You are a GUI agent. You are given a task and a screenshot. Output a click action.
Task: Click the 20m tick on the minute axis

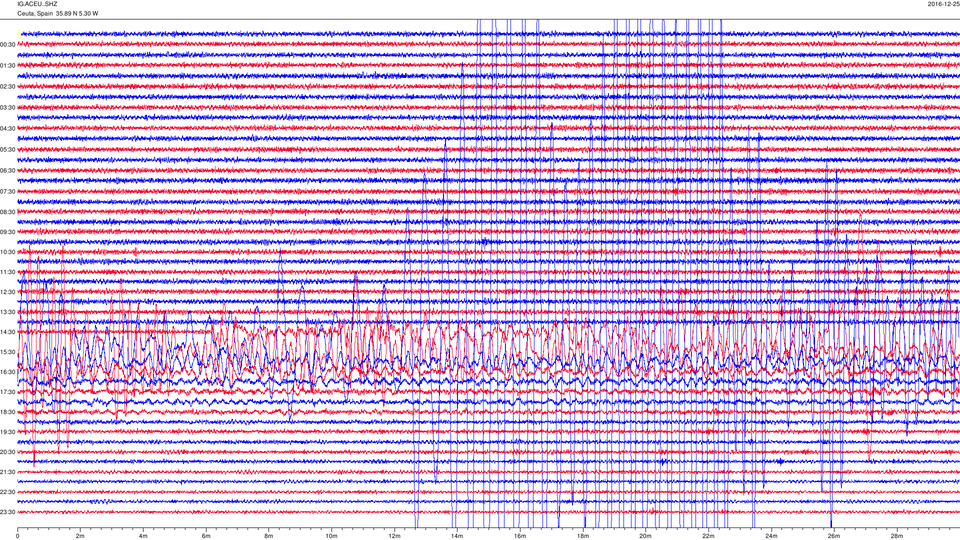click(645, 536)
